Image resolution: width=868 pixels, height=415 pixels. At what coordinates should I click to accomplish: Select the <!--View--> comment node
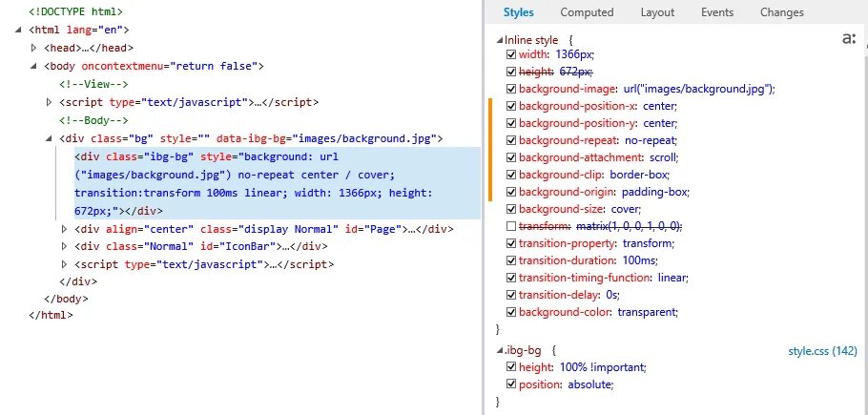pos(93,84)
